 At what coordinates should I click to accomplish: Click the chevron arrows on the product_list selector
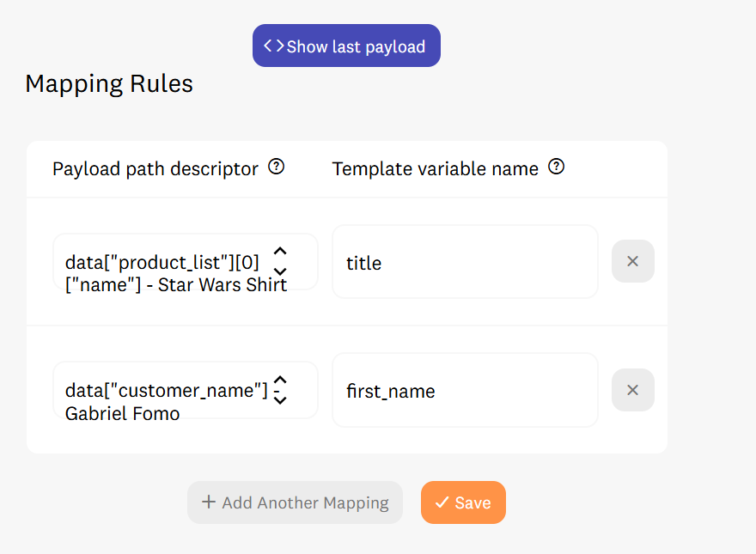(x=280, y=261)
